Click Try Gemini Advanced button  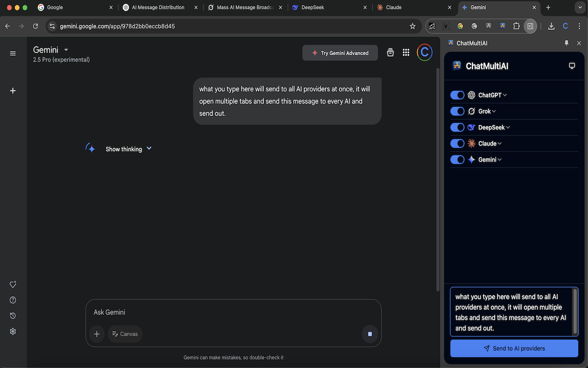pos(340,53)
